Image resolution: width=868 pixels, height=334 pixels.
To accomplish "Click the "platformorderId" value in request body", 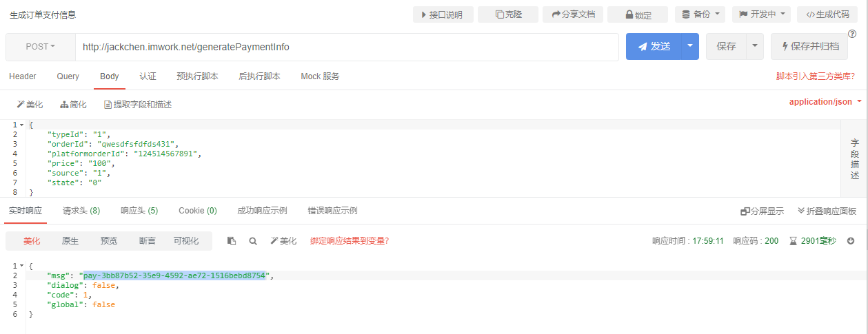I will (168, 154).
